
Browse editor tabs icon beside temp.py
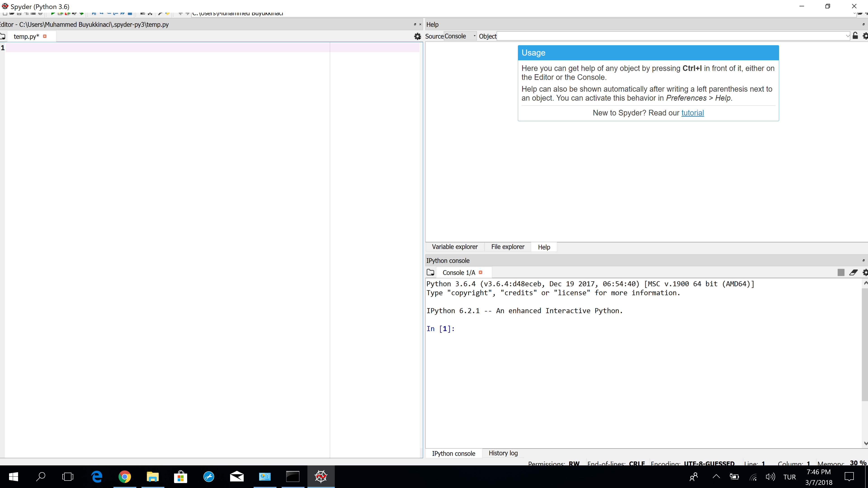(3, 36)
